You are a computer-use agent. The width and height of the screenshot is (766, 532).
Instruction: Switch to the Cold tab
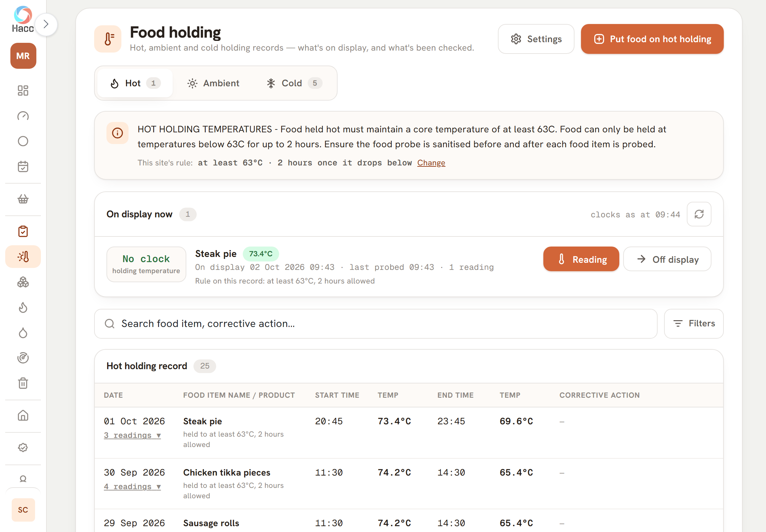(294, 83)
